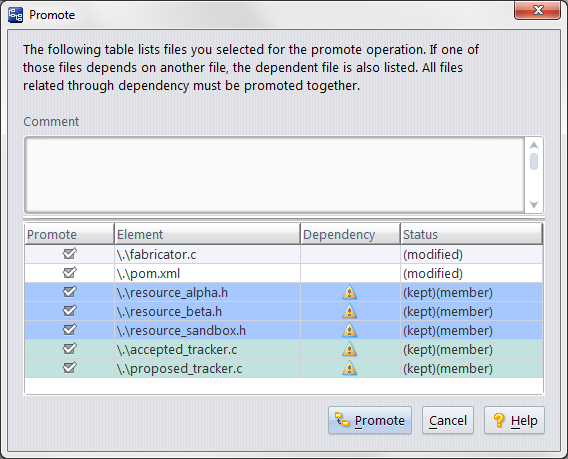Click inside the Comment text area
The height and width of the screenshot is (459, 568).
pos(275,175)
